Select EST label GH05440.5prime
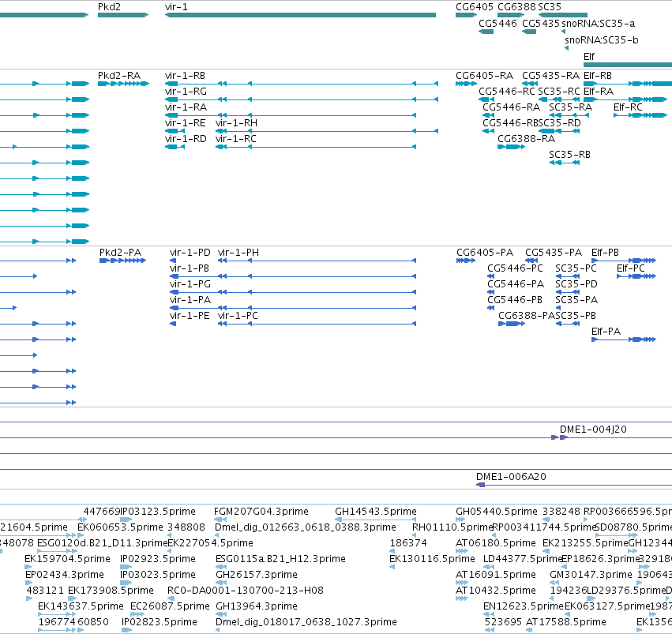672x634 pixels. tap(497, 512)
